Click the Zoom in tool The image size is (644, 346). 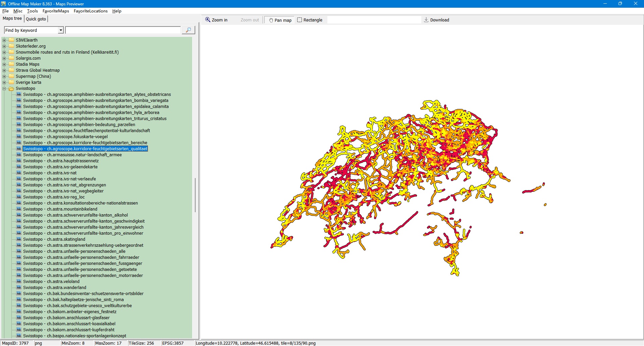[x=216, y=20]
